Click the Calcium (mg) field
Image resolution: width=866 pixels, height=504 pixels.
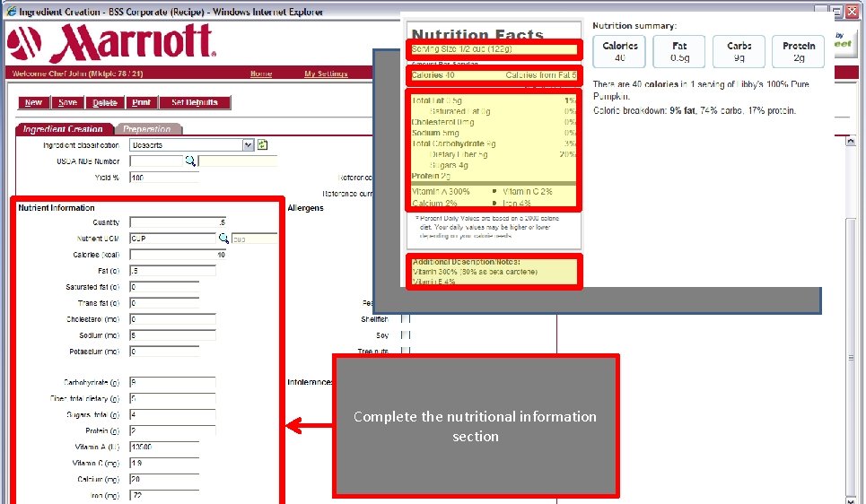pos(164,479)
